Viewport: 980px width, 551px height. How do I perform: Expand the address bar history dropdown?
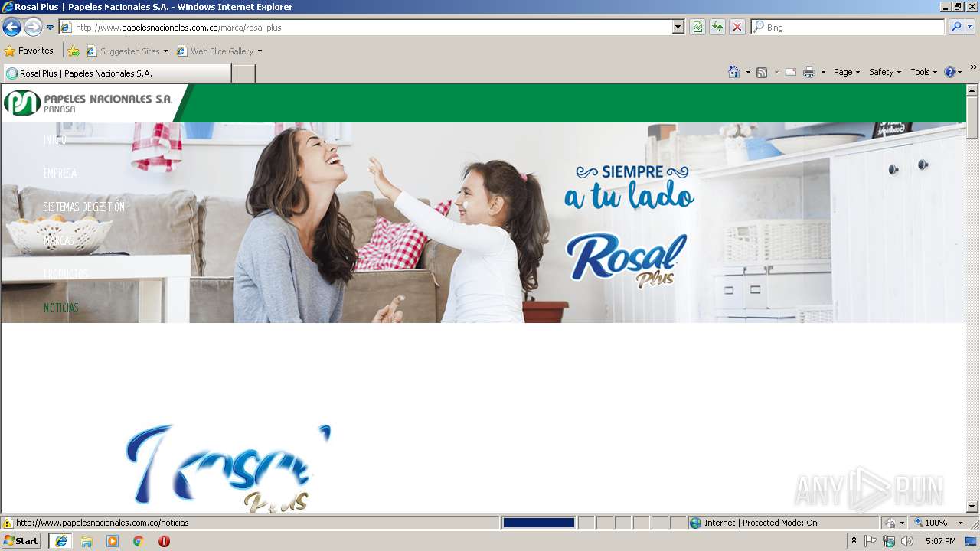click(x=678, y=28)
